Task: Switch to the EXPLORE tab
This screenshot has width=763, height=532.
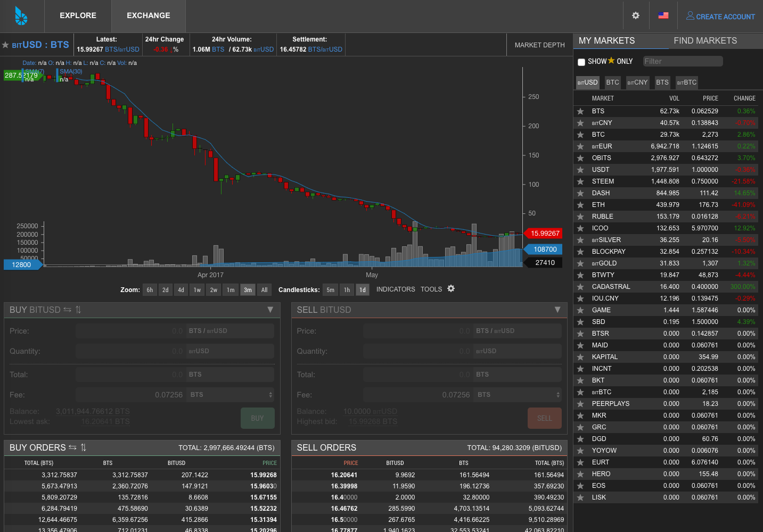Action: click(78, 16)
